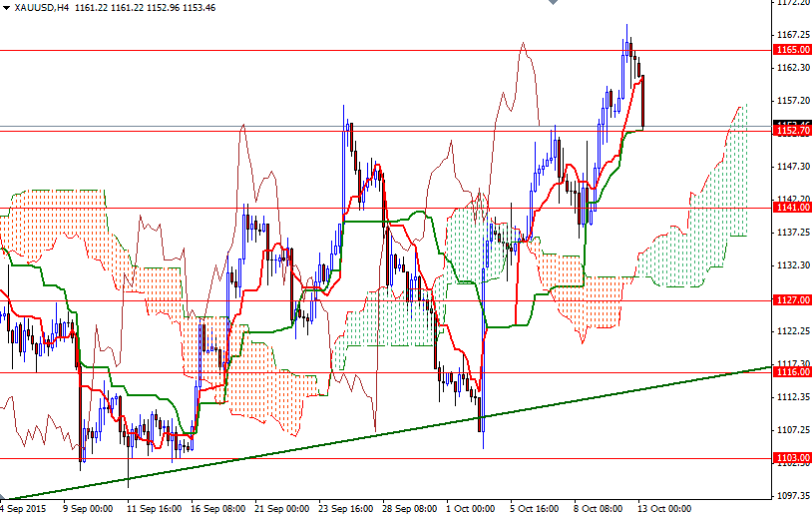Select the 1116.00 price level label

pos(792,372)
